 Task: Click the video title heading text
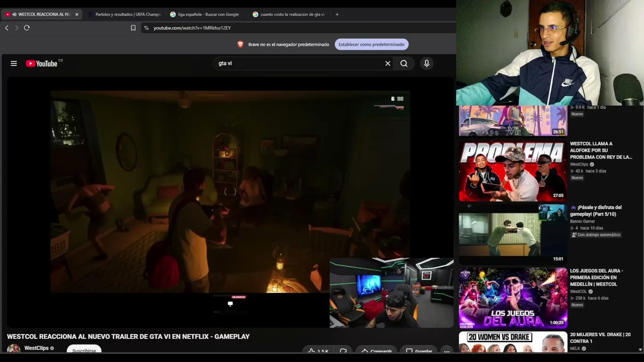coord(128,336)
